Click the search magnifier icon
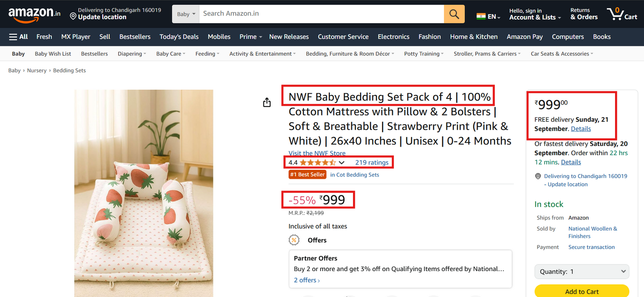Viewport: 644px width, 297px height. click(x=454, y=14)
